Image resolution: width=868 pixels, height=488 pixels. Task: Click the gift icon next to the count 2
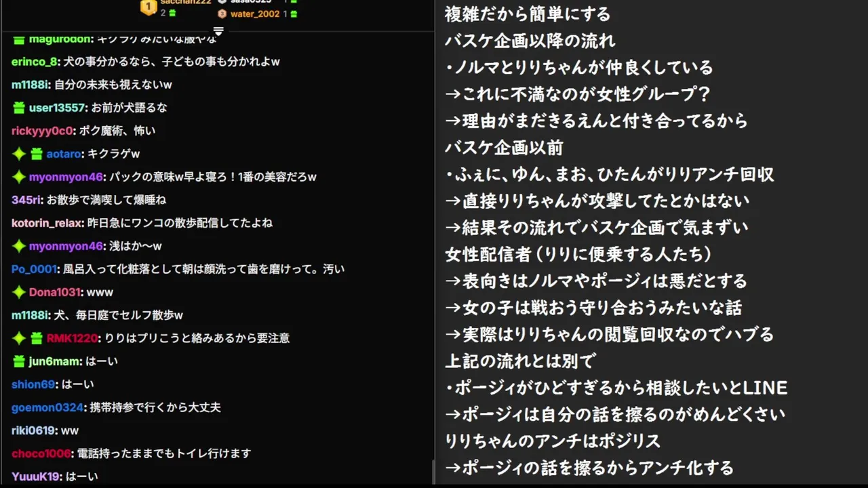(x=172, y=12)
